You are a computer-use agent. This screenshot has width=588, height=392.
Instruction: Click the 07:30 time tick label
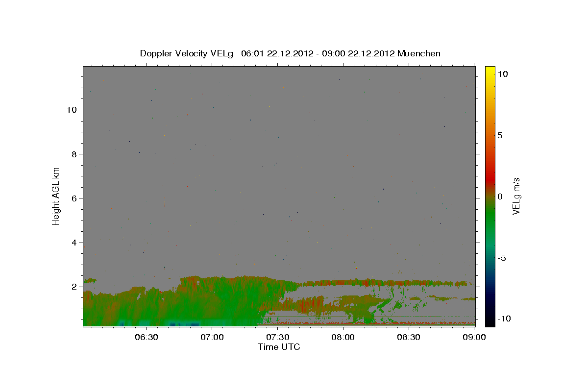pyautogui.click(x=278, y=337)
